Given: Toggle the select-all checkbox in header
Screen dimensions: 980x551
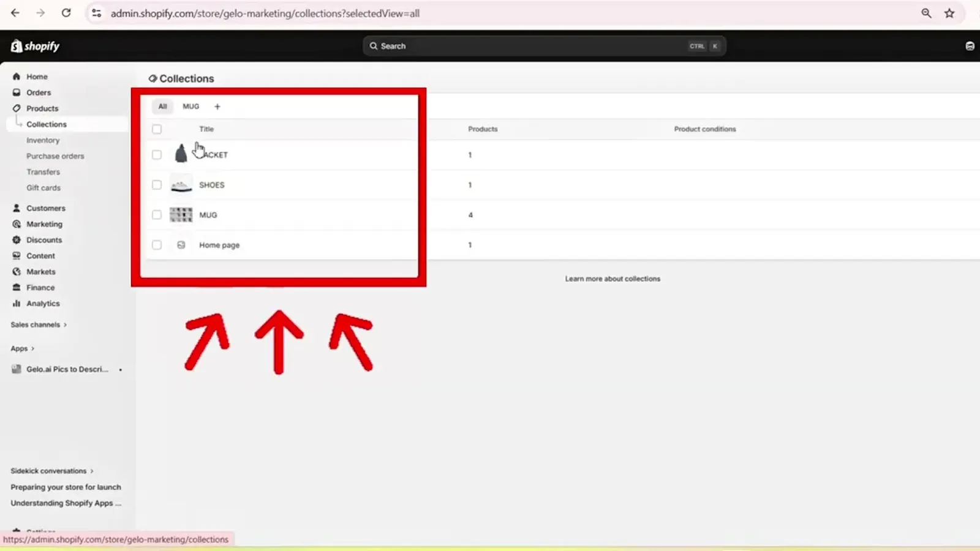Looking at the screenshot, I should [157, 129].
